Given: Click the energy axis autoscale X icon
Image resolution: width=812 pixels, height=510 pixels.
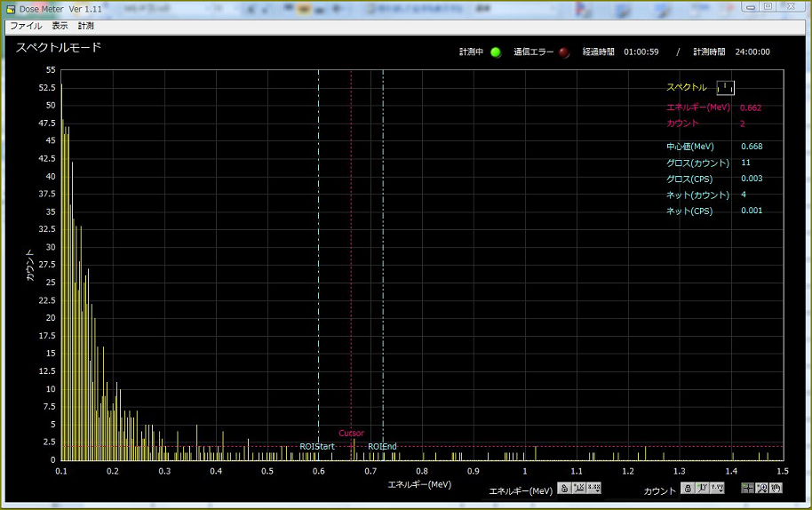Looking at the screenshot, I should 578,489.
